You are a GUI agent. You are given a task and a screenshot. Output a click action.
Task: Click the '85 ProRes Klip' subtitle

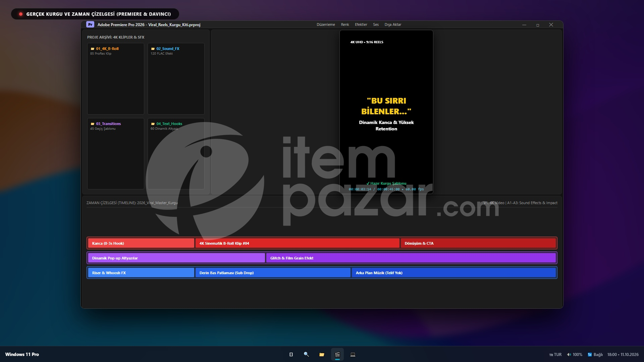[101, 54]
